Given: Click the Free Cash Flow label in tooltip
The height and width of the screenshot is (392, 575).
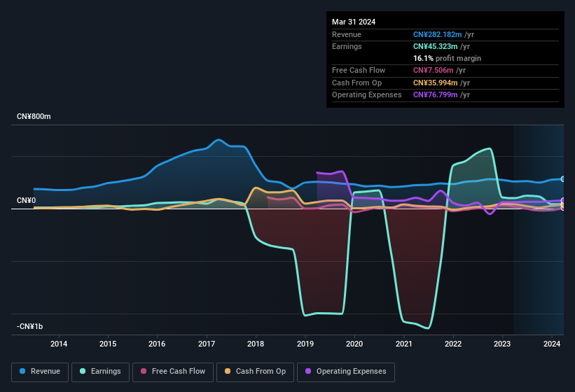Looking at the screenshot, I should (359, 70).
